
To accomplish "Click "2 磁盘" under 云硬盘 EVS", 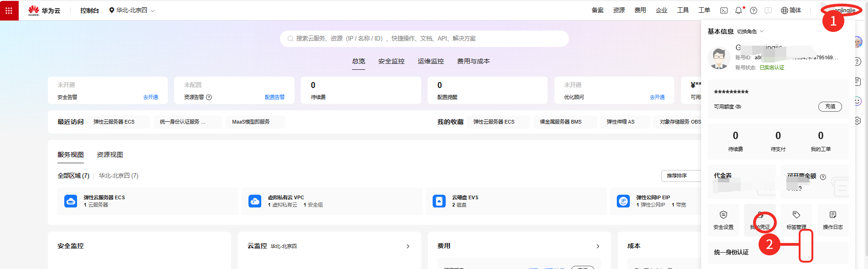I will (460, 205).
